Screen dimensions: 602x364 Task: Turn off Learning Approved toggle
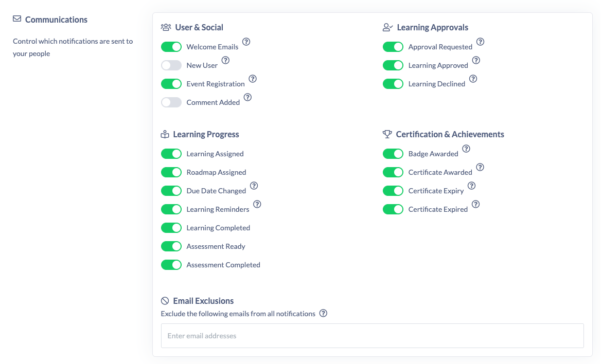click(393, 65)
